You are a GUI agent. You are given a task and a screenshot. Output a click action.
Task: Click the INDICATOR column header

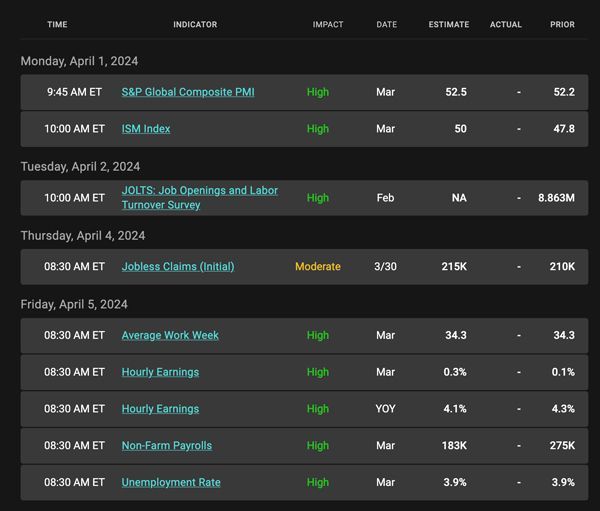pyautogui.click(x=195, y=24)
